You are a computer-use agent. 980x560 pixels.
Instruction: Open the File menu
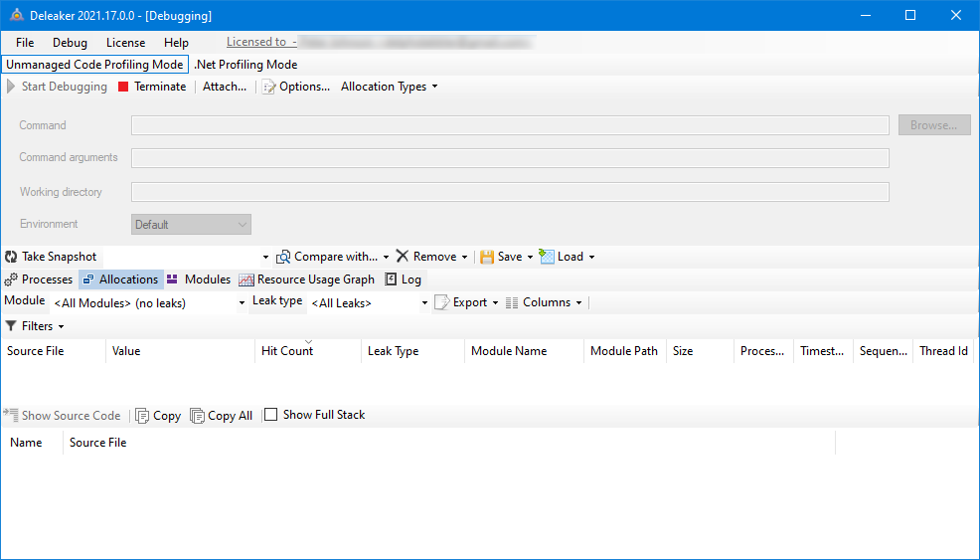(x=25, y=43)
